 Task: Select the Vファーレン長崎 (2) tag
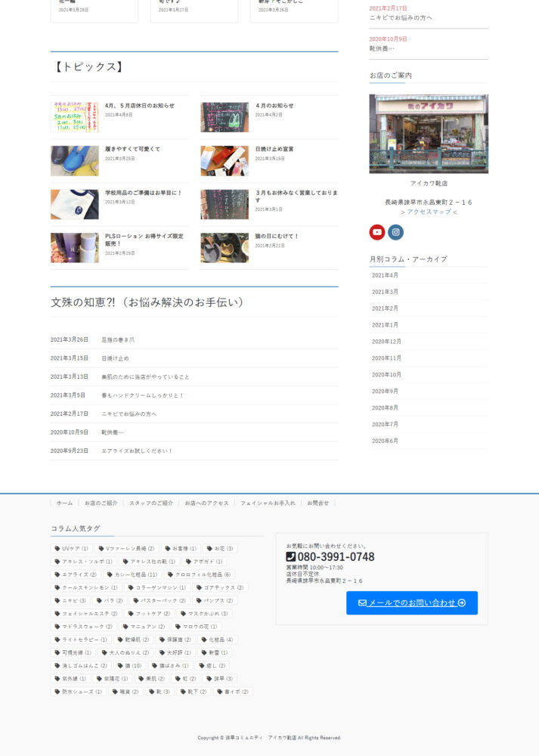coord(126,549)
